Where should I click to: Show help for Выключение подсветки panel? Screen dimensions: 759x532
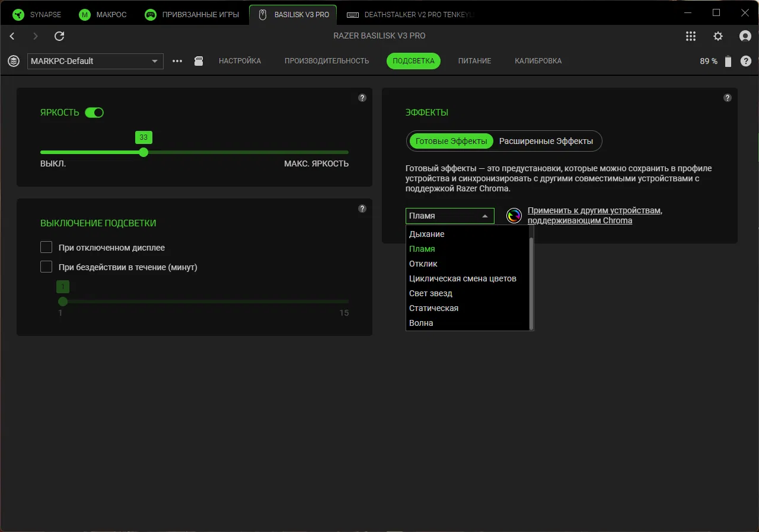(x=362, y=209)
